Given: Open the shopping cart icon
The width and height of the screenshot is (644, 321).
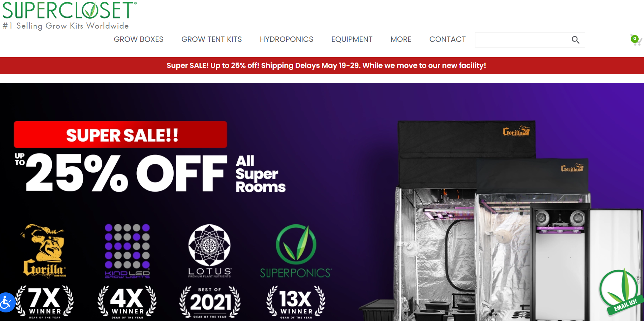Looking at the screenshot, I should (x=636, y=40).
